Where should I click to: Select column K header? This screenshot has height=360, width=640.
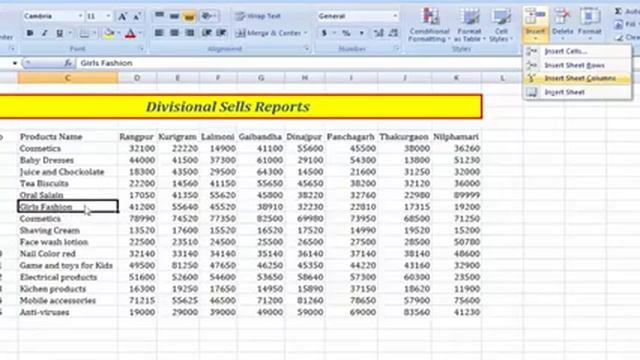[456, 78]
